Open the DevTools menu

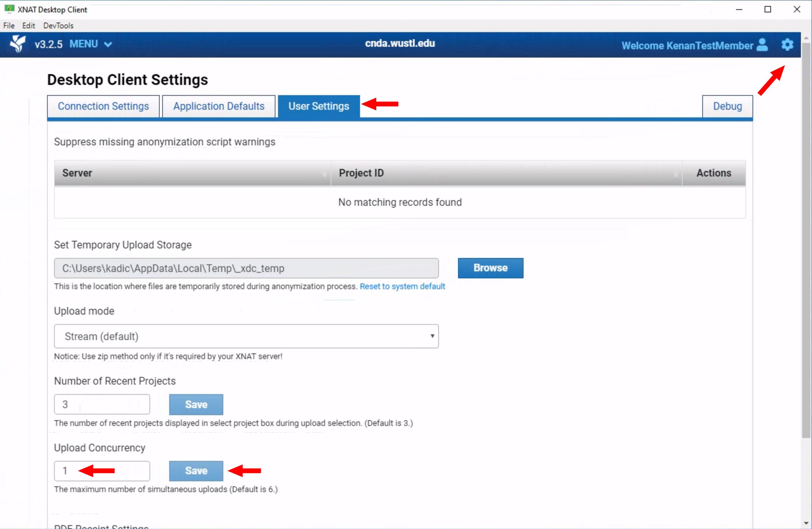click(58, 25)
